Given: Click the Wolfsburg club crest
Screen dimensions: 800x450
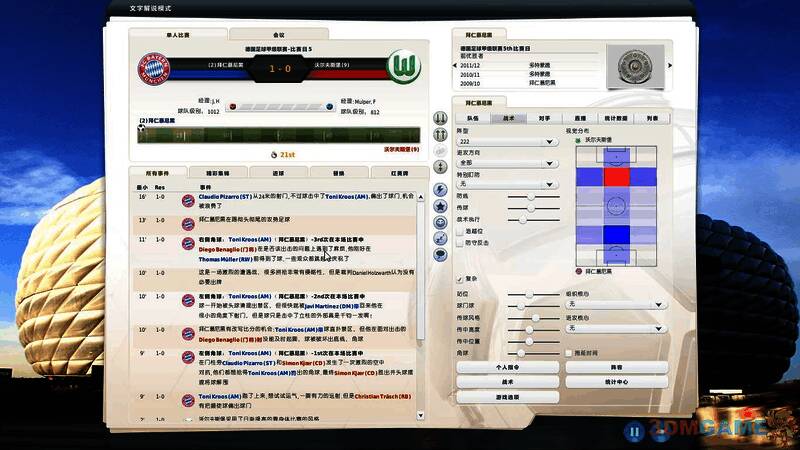Looking at the screenshot, I should click(x=401, y=68).
